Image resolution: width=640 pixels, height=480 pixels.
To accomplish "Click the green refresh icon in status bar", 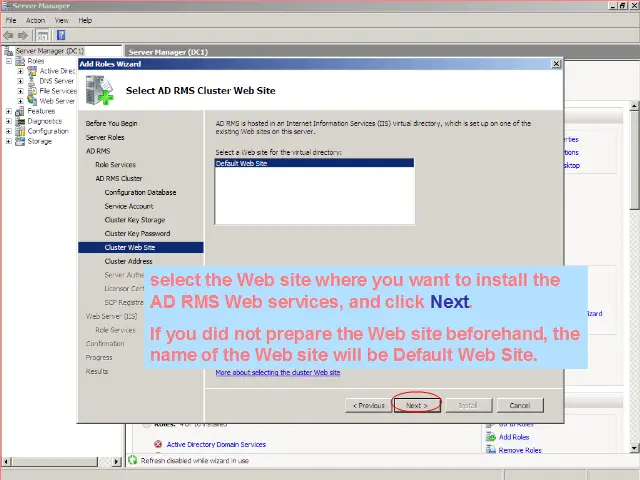I will point(133,460).
